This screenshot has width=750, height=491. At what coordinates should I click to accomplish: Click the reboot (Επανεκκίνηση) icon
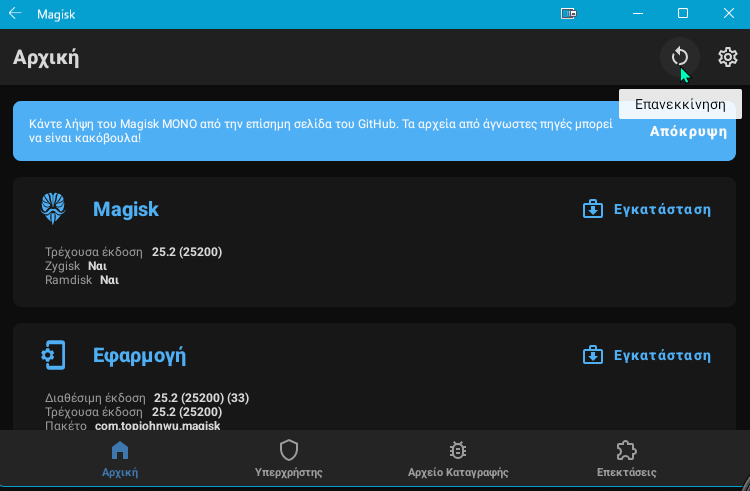(x=680, y=57)
